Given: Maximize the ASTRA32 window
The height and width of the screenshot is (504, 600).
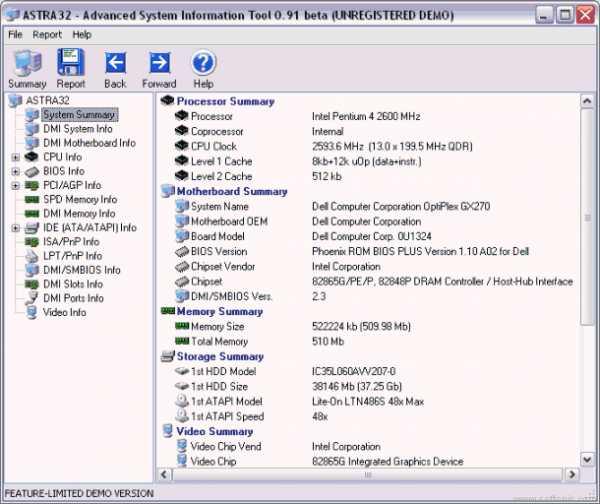Looking at the screenshot, I should pos(565,15).
